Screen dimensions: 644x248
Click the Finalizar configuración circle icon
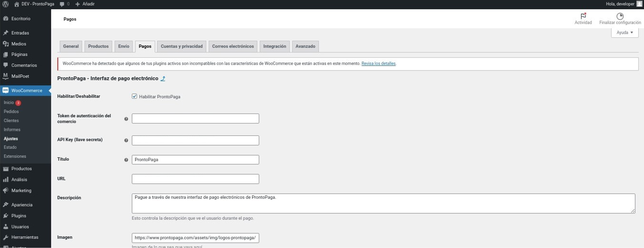(620, 16)
